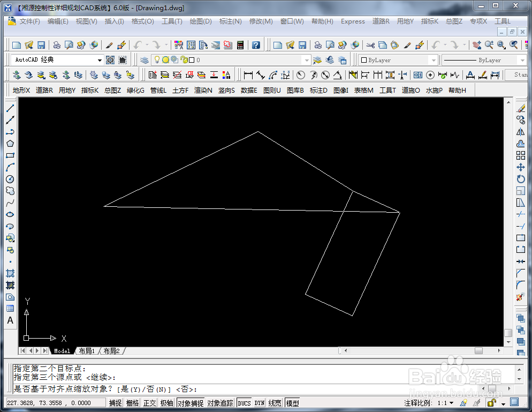Open the 图库B toolbar menu

click(295, 91)
